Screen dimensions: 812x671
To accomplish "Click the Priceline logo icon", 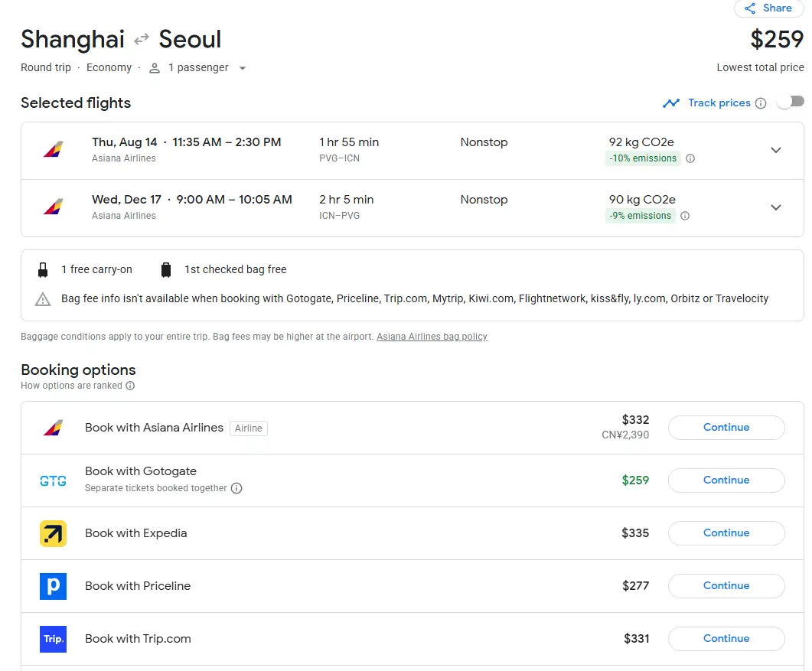I will 53,587.
